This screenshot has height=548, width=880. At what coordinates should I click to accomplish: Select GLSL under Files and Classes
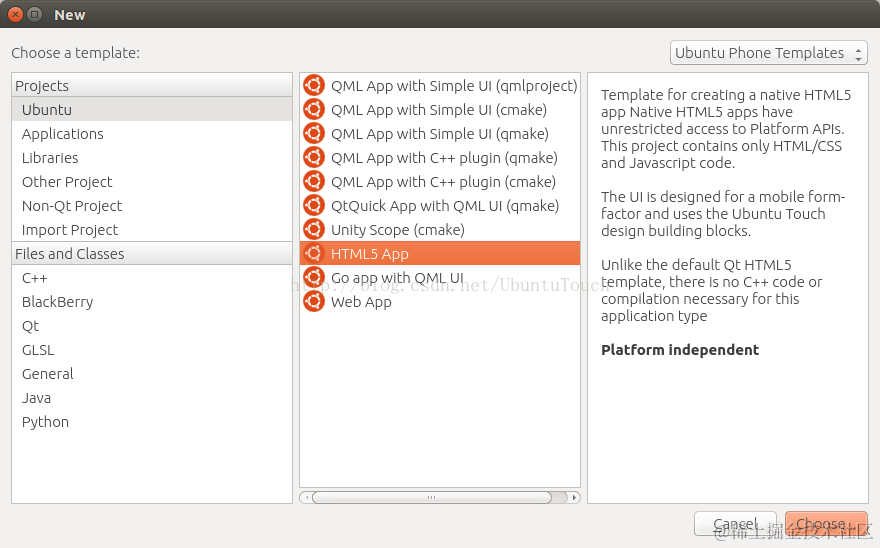click(152, 350)
